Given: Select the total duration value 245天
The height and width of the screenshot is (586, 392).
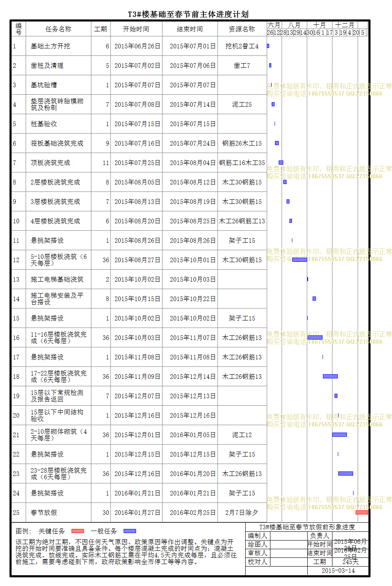Looking at the screenshot, I should [350, 562].
